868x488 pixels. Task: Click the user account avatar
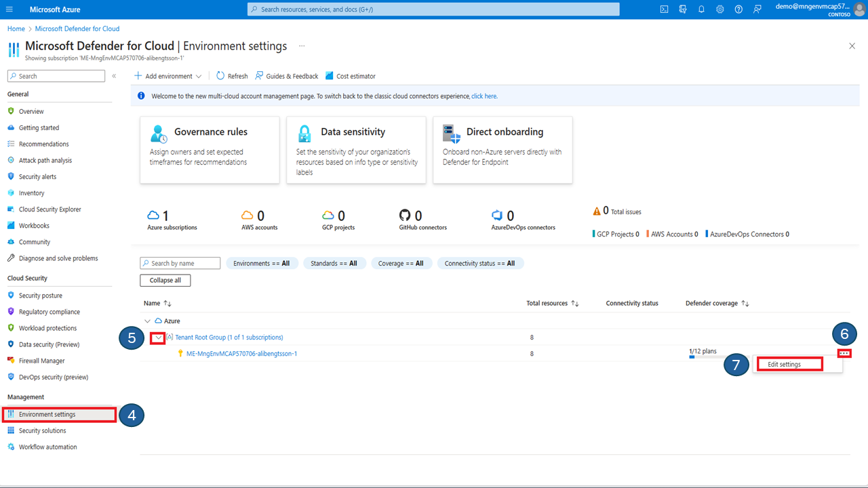click(859, 9)
